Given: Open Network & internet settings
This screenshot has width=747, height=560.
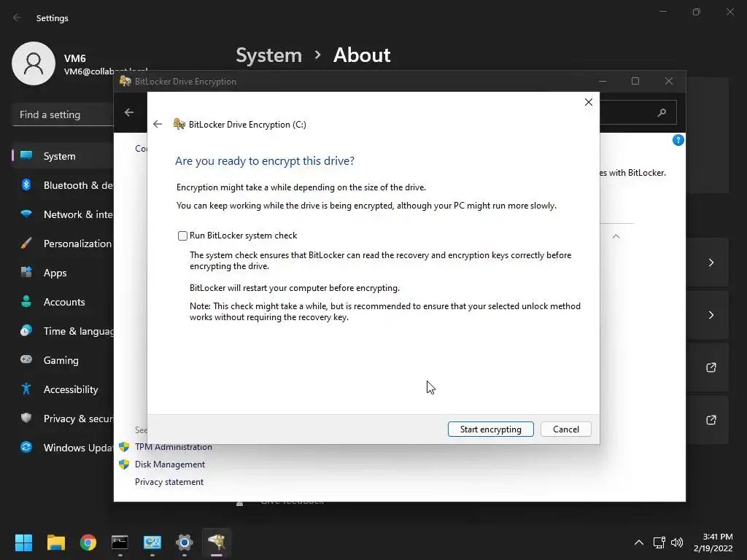Looking at the screenshot, I should click(63, 214).
